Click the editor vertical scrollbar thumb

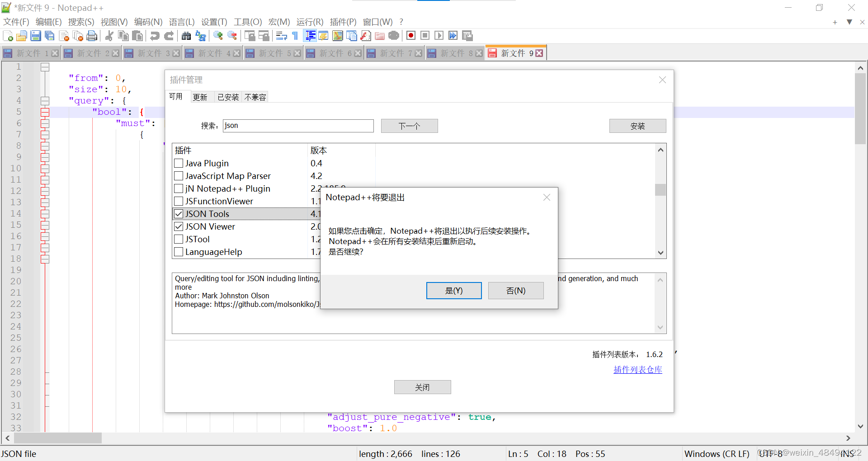point(860,108)
